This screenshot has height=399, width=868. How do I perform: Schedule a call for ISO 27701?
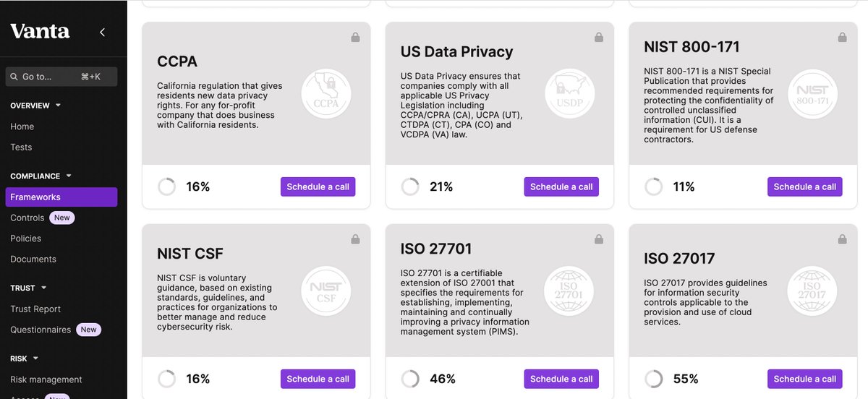tap(561, 379)
